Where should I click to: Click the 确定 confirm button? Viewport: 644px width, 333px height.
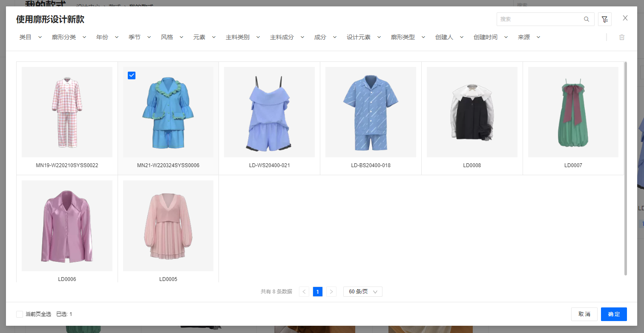[614, 314]
